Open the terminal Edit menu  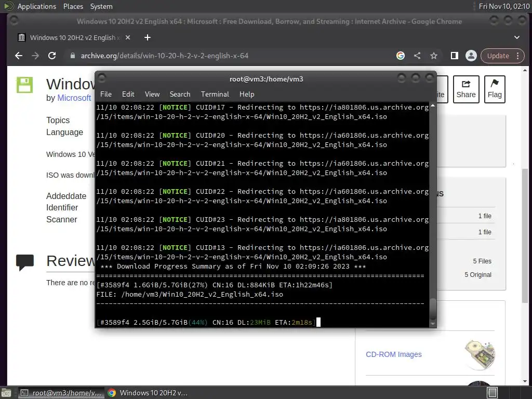click(128, 94)
